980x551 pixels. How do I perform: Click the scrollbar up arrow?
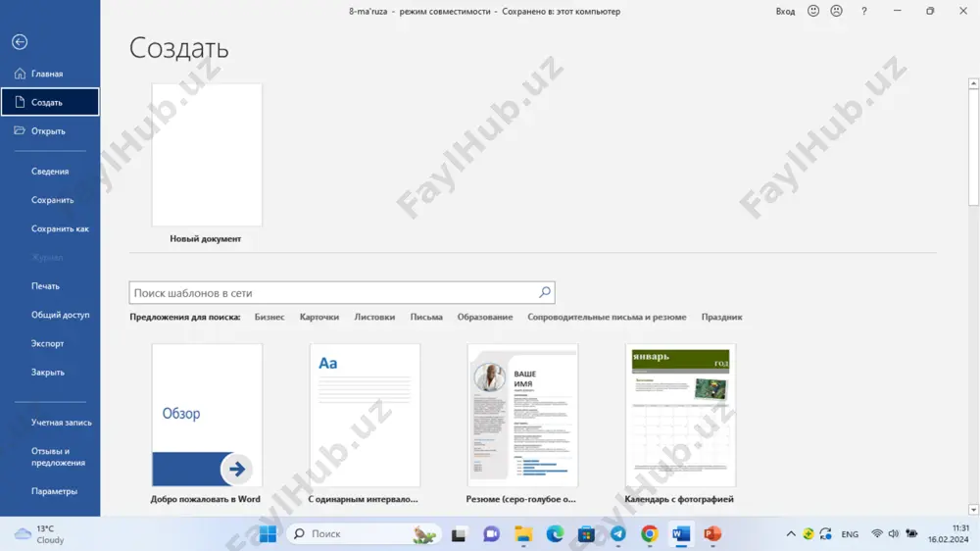point(973,83)
